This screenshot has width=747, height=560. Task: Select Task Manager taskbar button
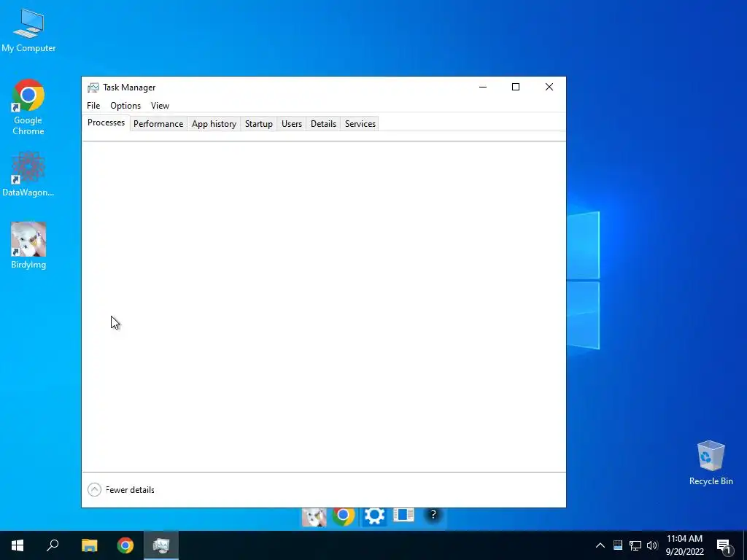(161, 545)
